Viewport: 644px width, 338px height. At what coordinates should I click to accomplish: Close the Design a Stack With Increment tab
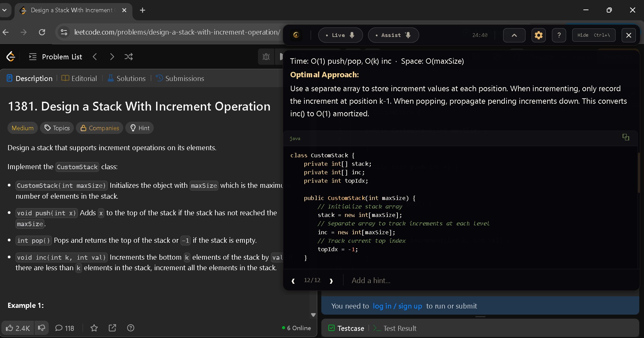(124, 10)
